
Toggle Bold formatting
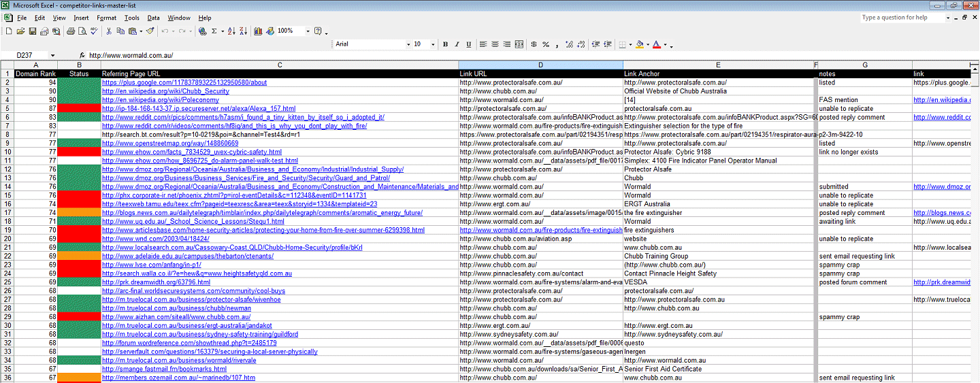tap(445, 44)
